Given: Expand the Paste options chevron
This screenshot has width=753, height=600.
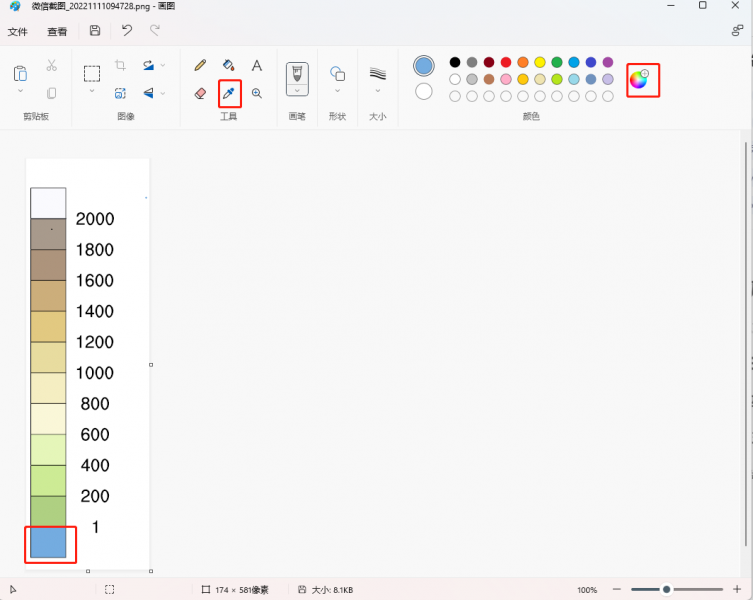Looking at the screenshot, I should (x=20, y=90).
